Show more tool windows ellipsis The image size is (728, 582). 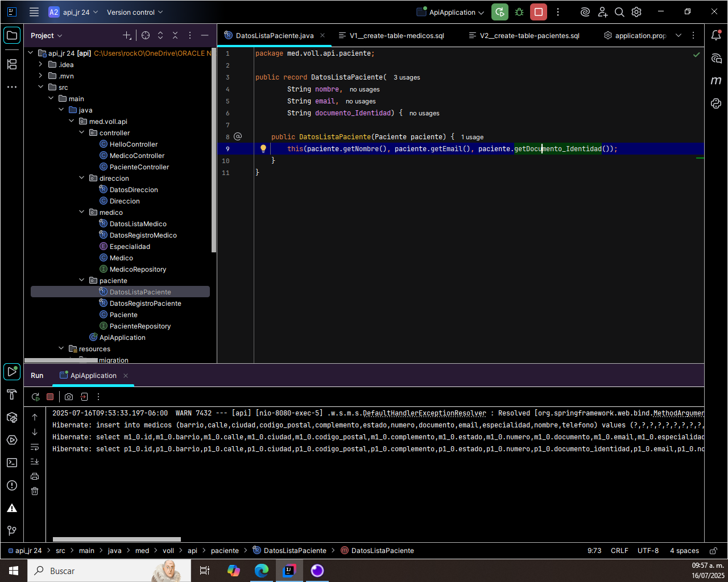pos(12,87)
